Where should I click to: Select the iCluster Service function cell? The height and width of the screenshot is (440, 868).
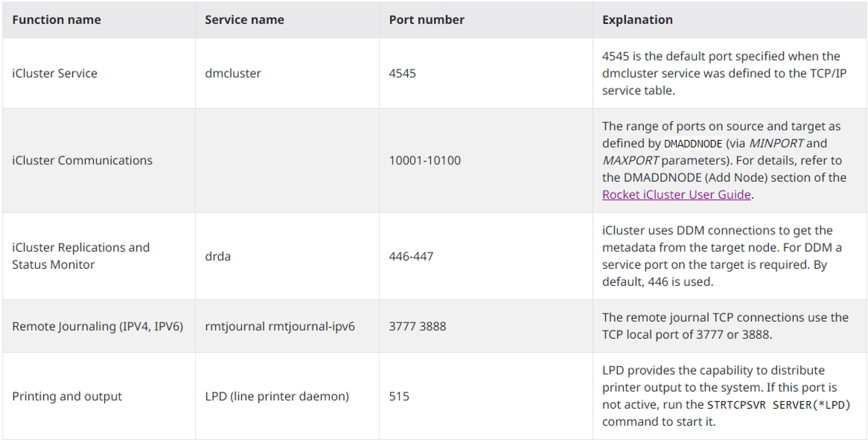coord(54,74)
